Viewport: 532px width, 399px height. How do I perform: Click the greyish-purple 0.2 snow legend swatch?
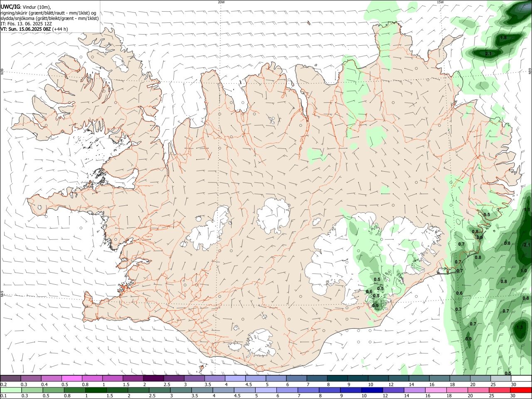10,379
